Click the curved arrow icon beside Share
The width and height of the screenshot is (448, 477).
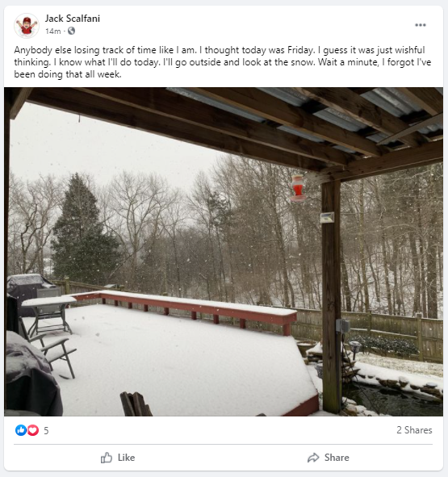point(313,458)
